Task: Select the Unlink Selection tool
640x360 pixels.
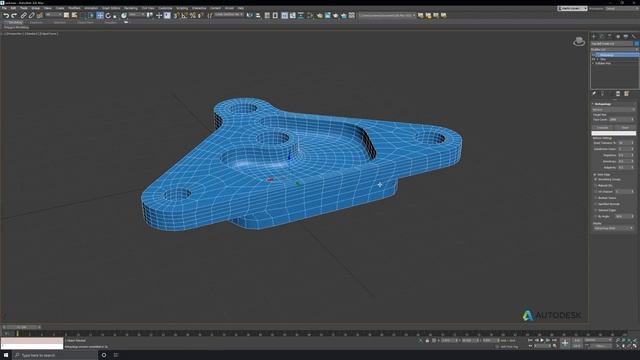Action: pos(31,16)
